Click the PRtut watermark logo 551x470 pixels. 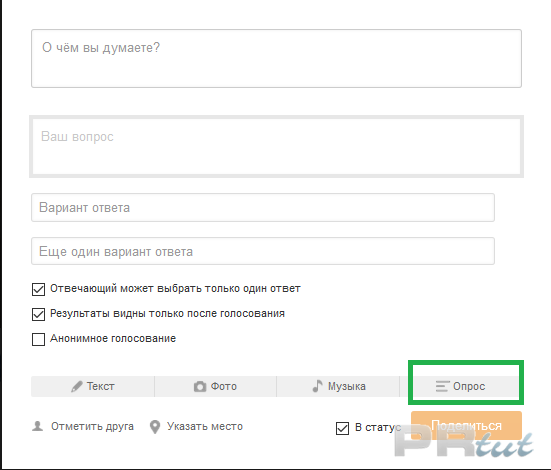[464, 442]
